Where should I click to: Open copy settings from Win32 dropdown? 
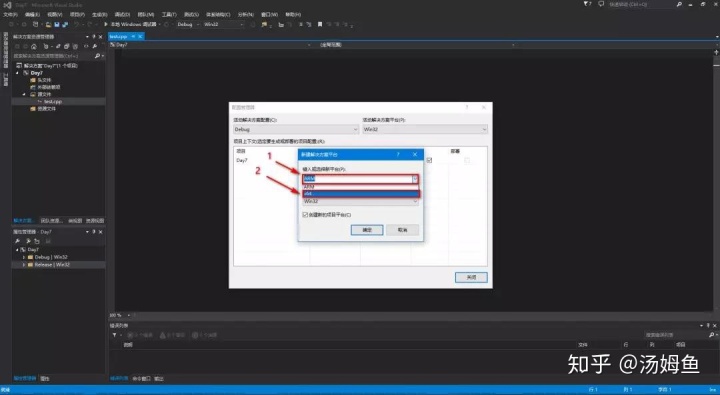click(360, 201)
